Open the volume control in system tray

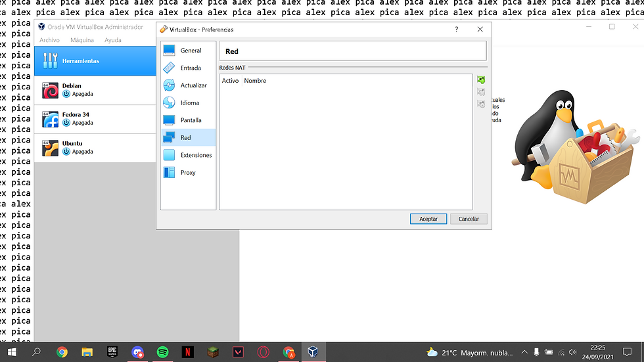(x=572, y=352)
